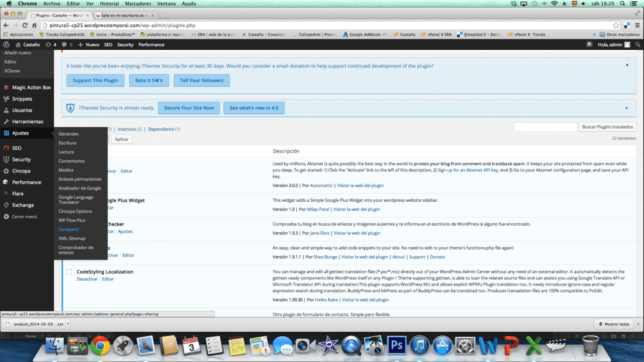The height and width of the screenshot is (362, 644).
Task: Dismiss the iThemes almost ready notice
Action: click(x=626, y=108)
